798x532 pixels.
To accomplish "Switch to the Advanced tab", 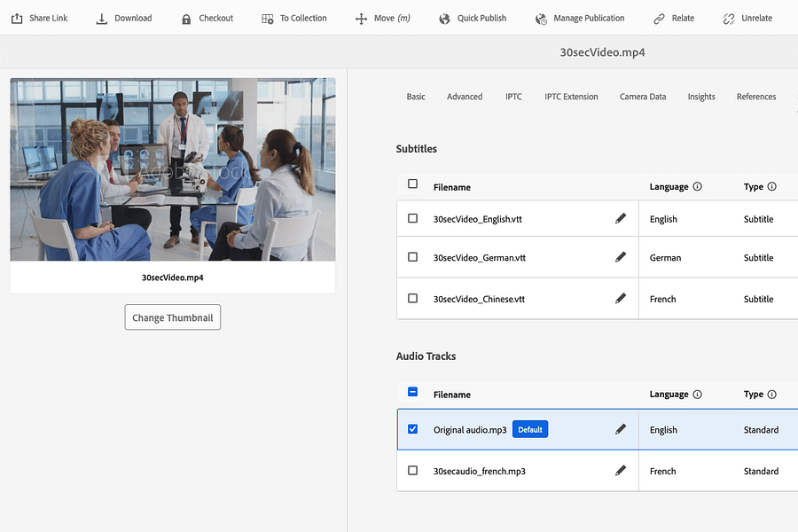I will tap(465, 97).
